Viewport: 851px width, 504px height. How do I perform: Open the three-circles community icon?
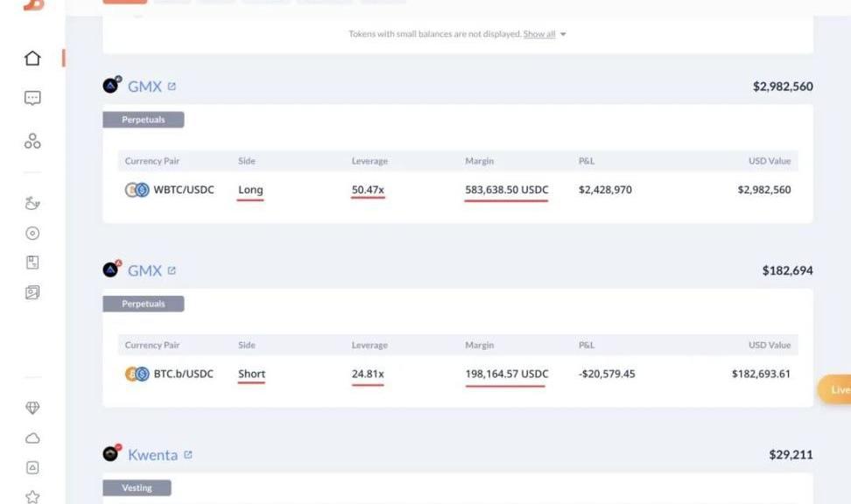tap(32, 141)
